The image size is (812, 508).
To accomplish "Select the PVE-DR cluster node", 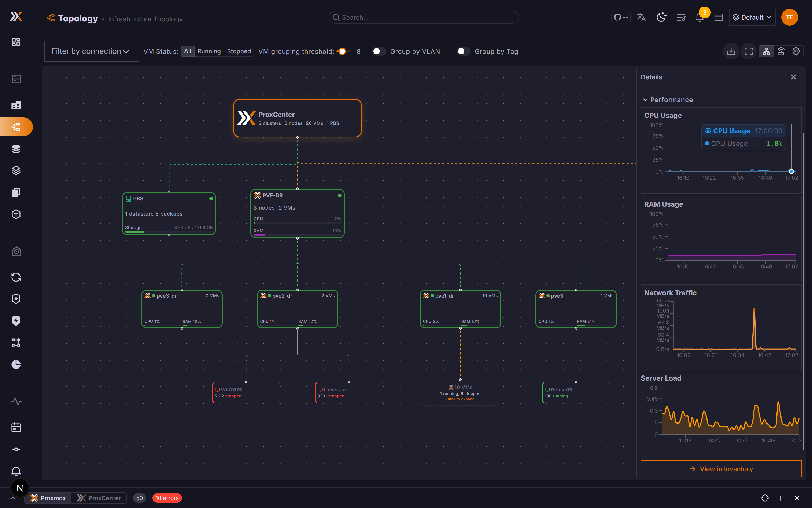I will point(297,213).
